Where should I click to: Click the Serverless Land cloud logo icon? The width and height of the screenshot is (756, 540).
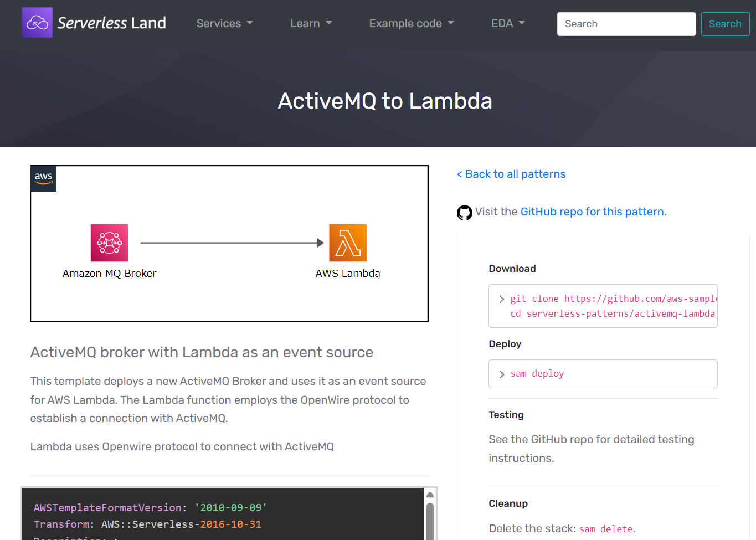point(37,23)
